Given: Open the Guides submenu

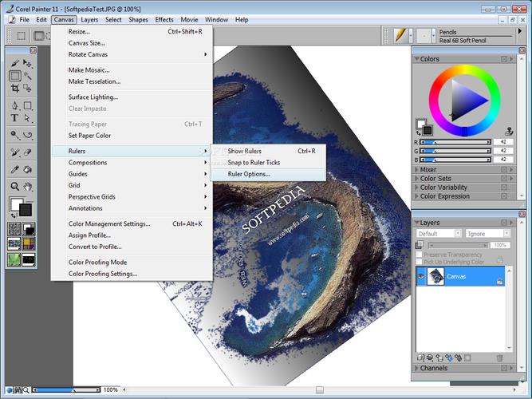Looking at the screenshot, I should pos(132,174).
